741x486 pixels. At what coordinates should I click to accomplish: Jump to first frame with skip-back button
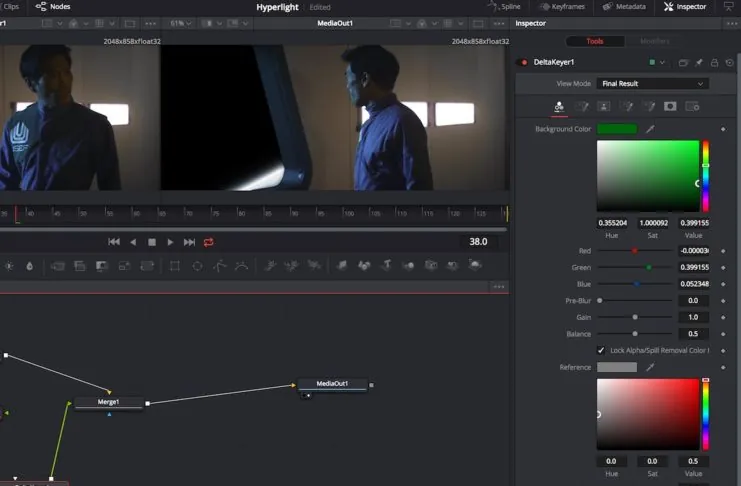tap(114, 242)
